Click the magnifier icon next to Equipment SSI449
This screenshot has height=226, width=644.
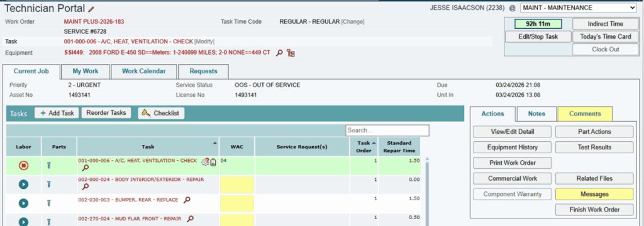point(279,53)
